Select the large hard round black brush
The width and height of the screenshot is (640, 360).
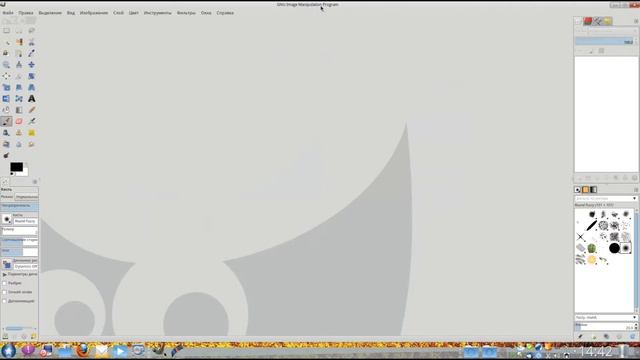pyautogui.click(x=614, y=248)
